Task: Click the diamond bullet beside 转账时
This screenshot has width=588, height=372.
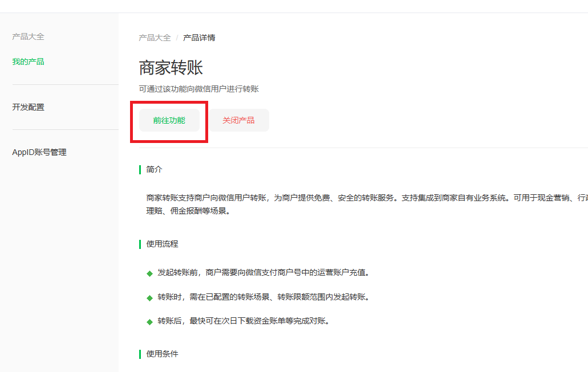Action: pyautogui.click(x=149, y=297)
